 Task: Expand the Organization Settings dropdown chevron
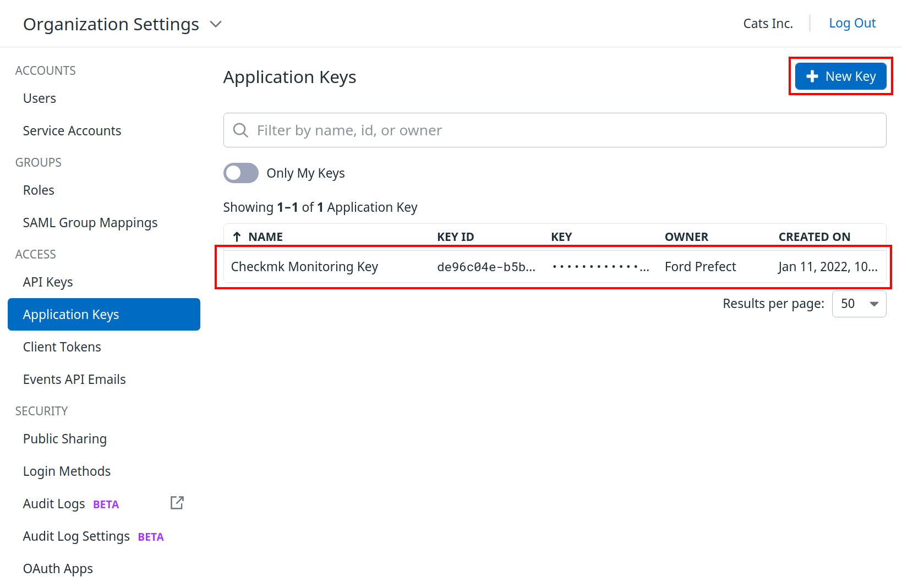[x=216, y=24]
